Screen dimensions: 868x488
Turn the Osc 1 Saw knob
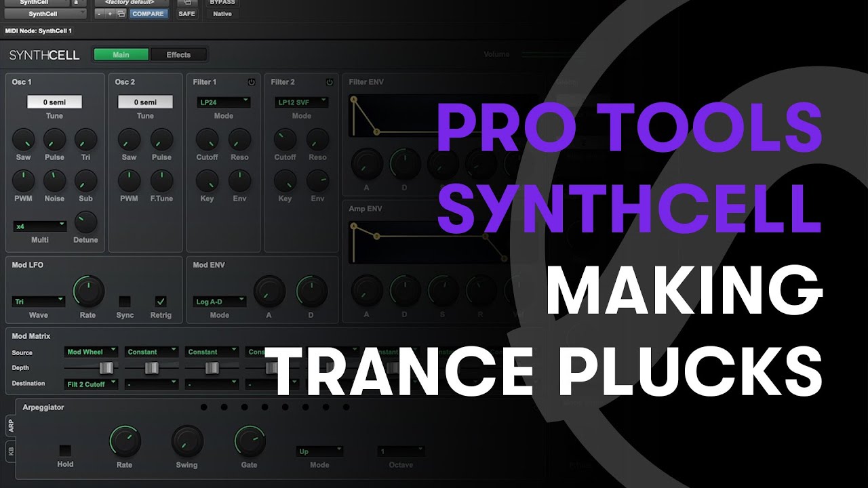pyautogui.click(x=24, y=139)
